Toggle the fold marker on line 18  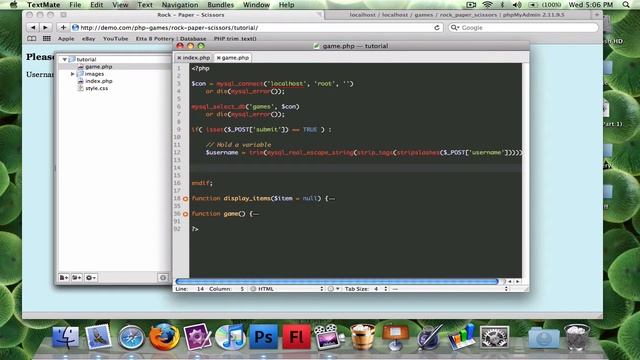185,199
